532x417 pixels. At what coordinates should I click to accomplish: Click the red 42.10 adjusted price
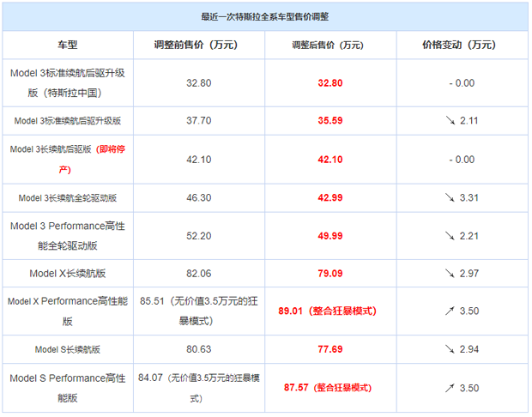tap(330, 160)
